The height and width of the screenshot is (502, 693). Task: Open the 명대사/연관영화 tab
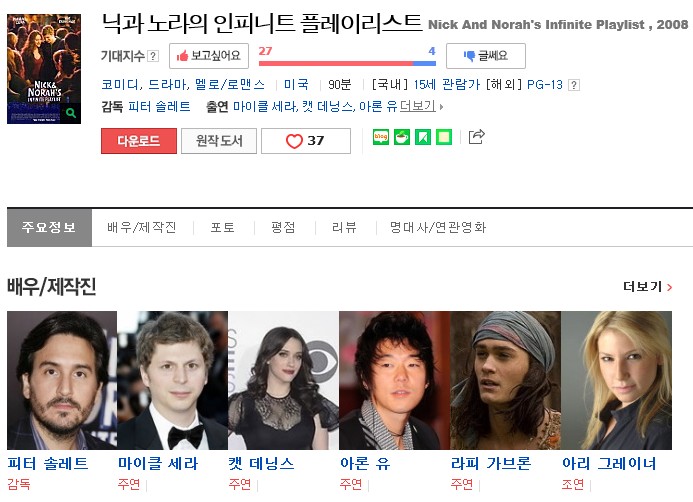click(438, 227)
